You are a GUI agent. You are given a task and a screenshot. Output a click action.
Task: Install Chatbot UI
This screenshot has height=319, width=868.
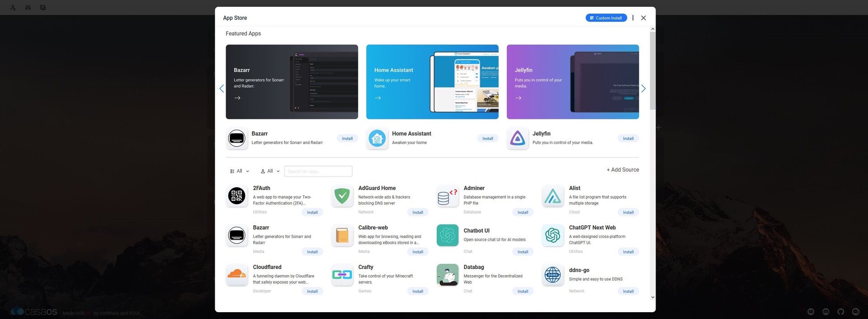coord(523,252)
